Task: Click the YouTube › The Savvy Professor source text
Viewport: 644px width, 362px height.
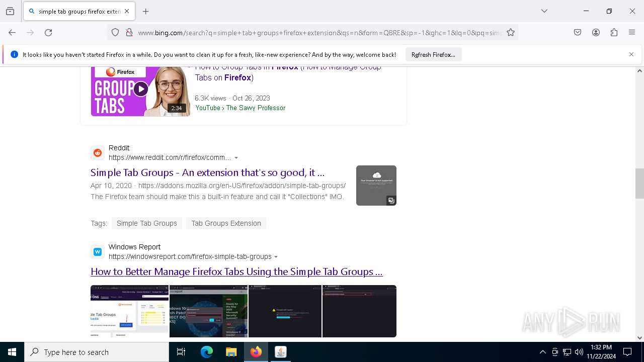Action: coord(240,108)
